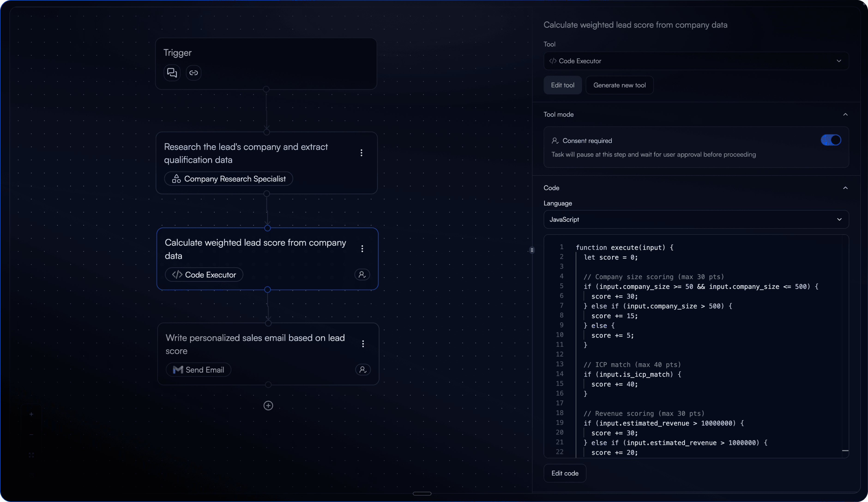This screenshot has width=868, height=502.
Task: Open the three-dot menu on the research node
Action: [361, 153]
